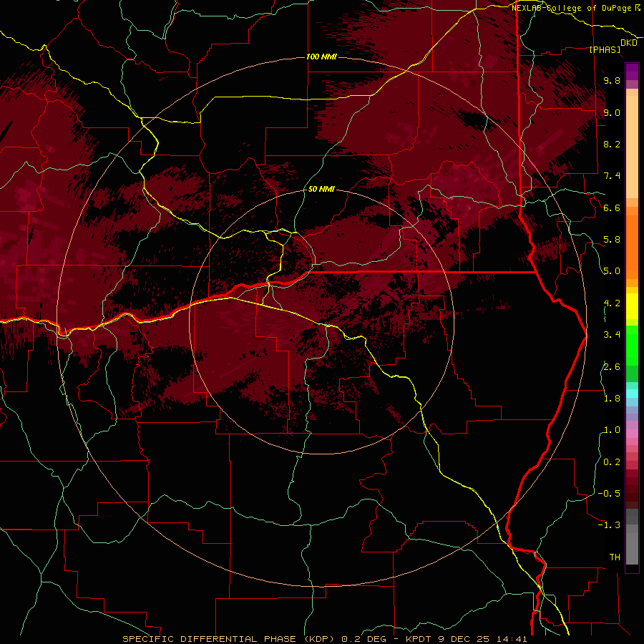Click the "[PHAS]" units label
Viewport: 644px width, 644px height.
pyautogui.click(x=605, y=50)
